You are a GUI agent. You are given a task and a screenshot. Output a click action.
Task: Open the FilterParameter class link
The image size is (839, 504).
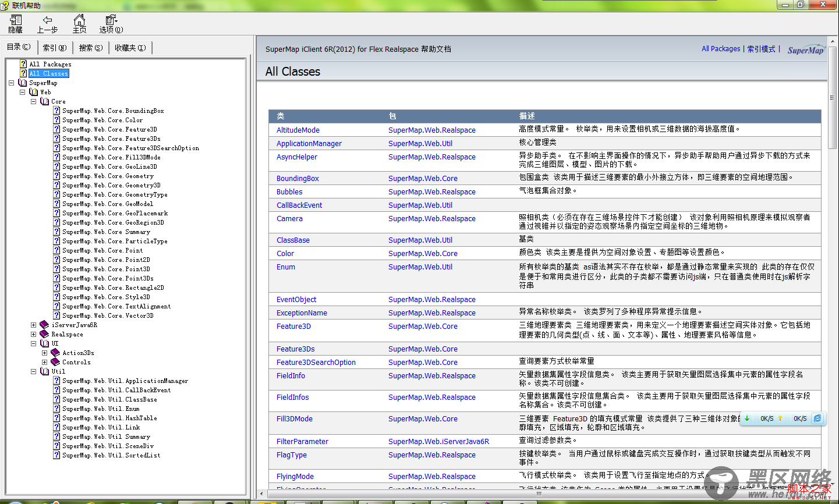tap(302, 441)
